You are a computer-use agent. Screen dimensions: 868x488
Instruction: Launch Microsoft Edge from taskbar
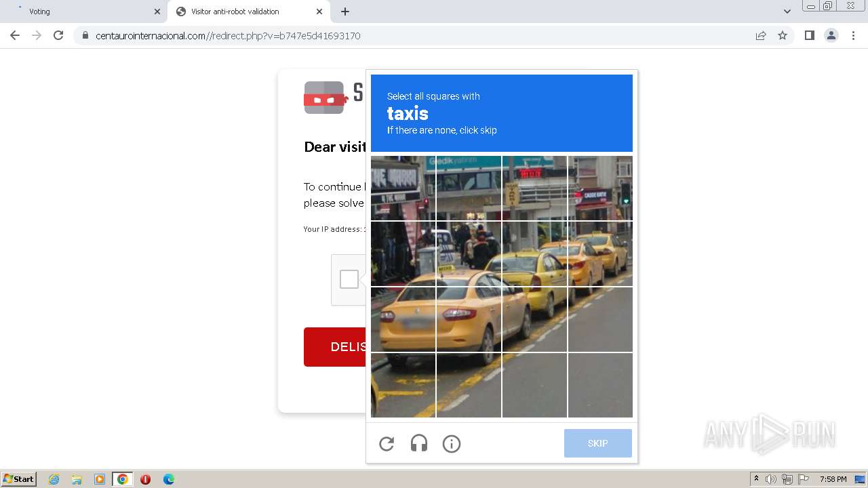169,479
